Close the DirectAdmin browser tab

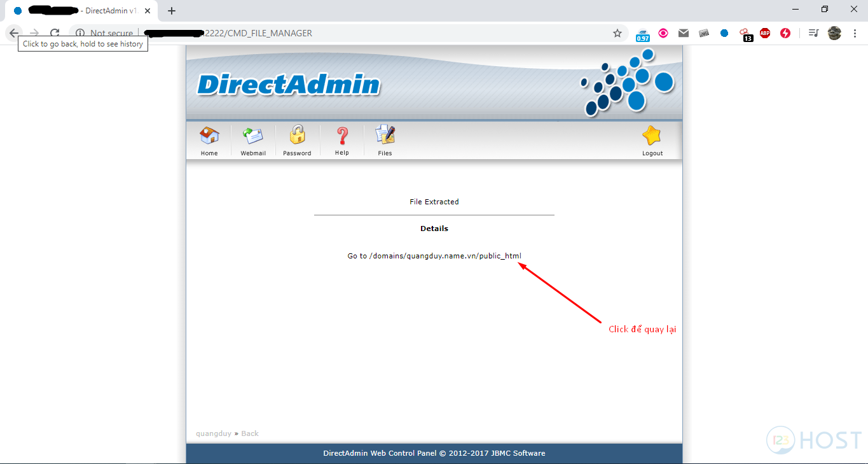pyautogui.click(x=148, y=11)
